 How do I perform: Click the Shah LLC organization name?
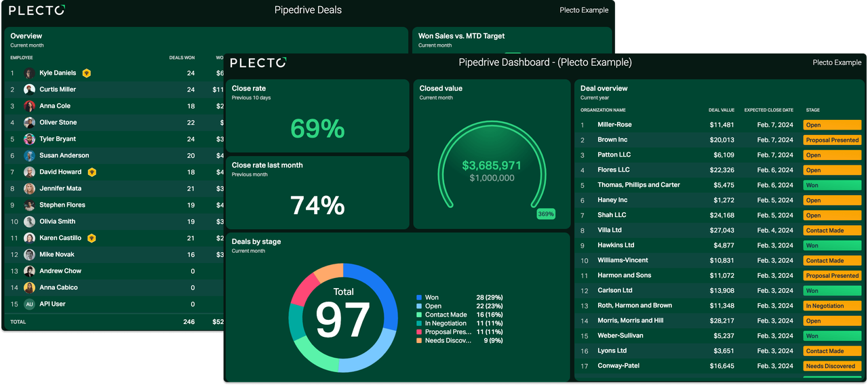coord(612,215)
